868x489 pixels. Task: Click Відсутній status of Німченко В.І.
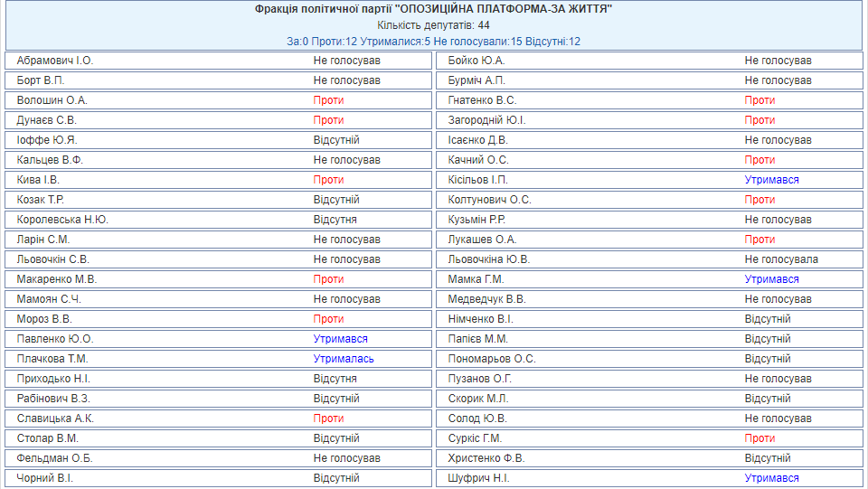(x=767, y=319)
